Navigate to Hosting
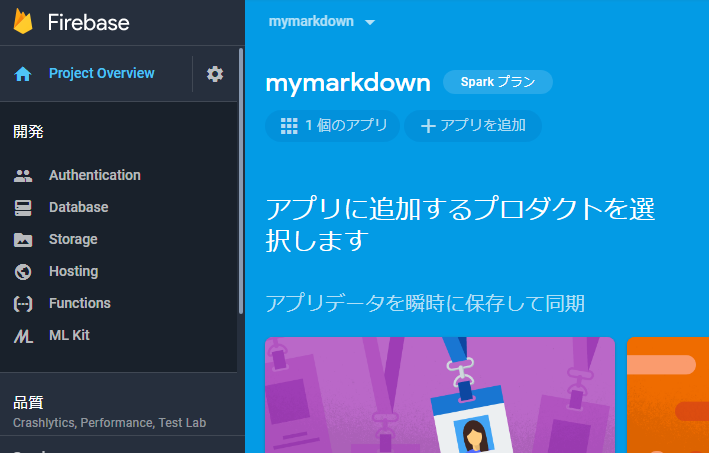Viewport: 709px width, 453px height. [74, 271]
